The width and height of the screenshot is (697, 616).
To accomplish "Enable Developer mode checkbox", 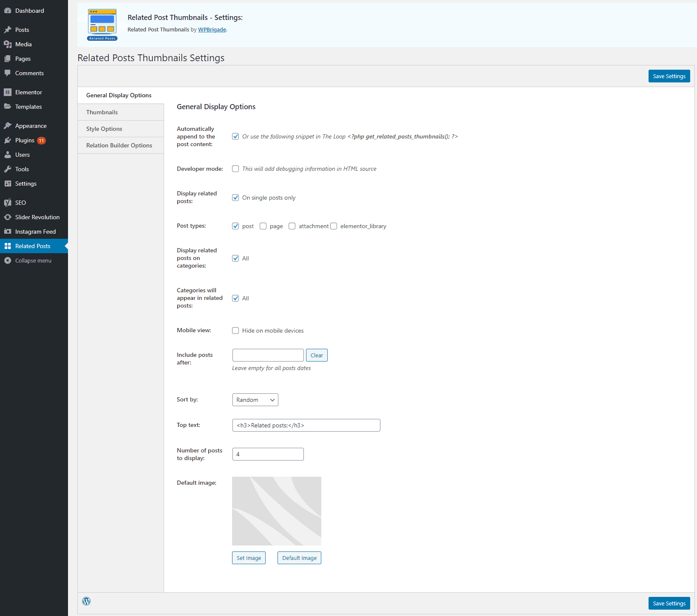I will (x=235, y=169).
